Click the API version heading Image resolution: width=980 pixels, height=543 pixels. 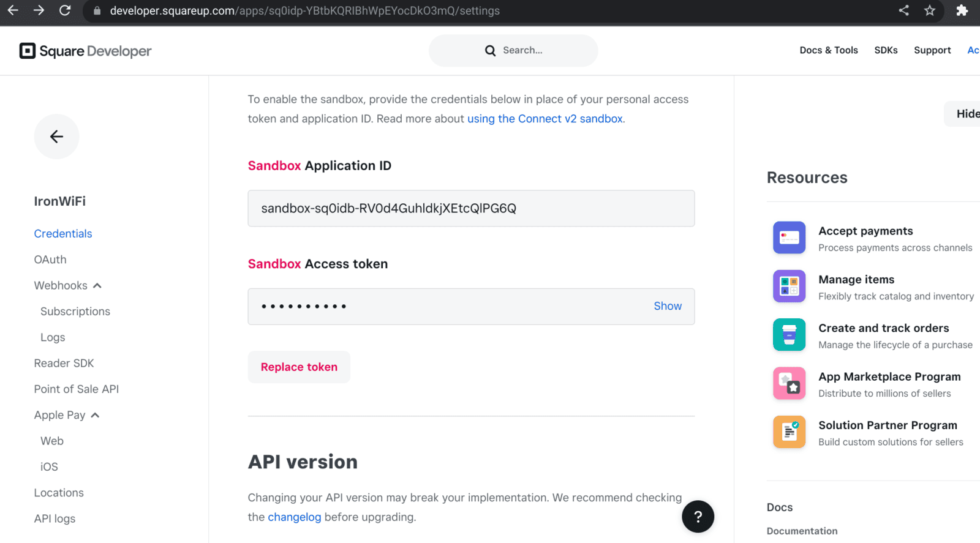pyautogui.click(x=303, y=462)
